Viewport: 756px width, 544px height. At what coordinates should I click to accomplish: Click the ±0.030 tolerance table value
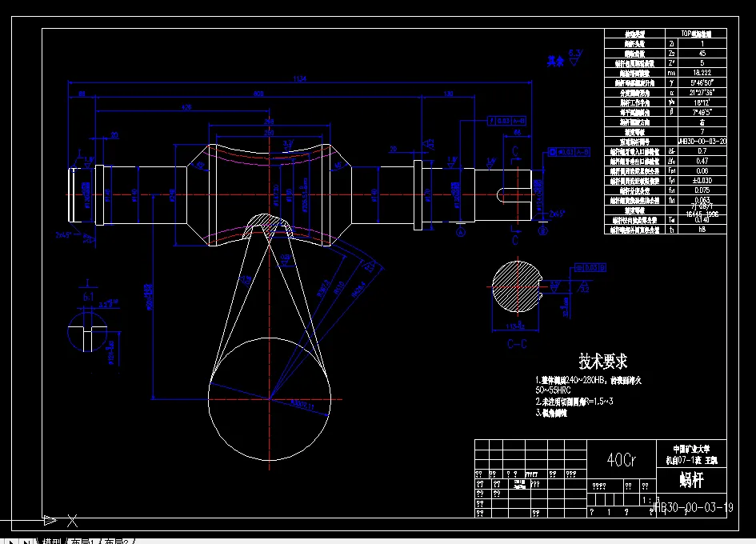point(702,180)
